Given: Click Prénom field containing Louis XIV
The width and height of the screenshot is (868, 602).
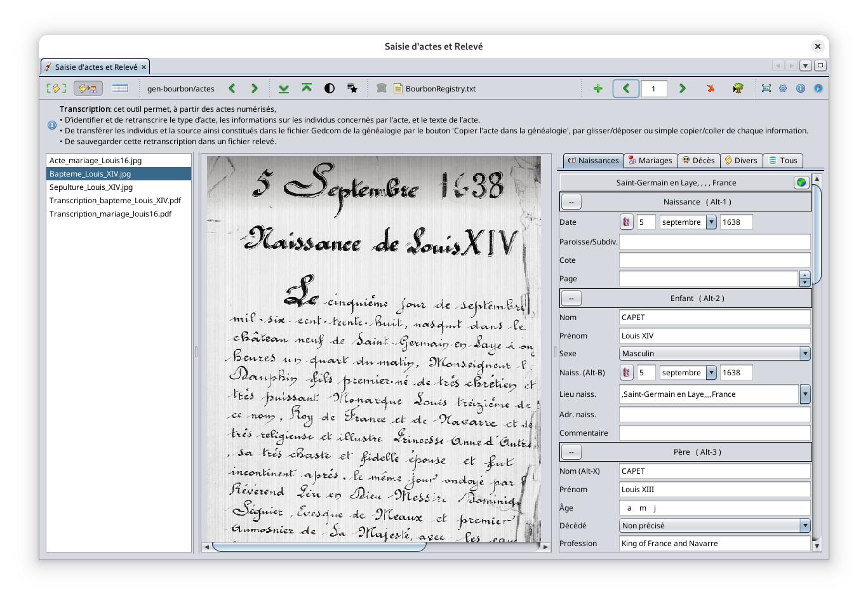Looking at the screenshot, I should pos(715,336).
